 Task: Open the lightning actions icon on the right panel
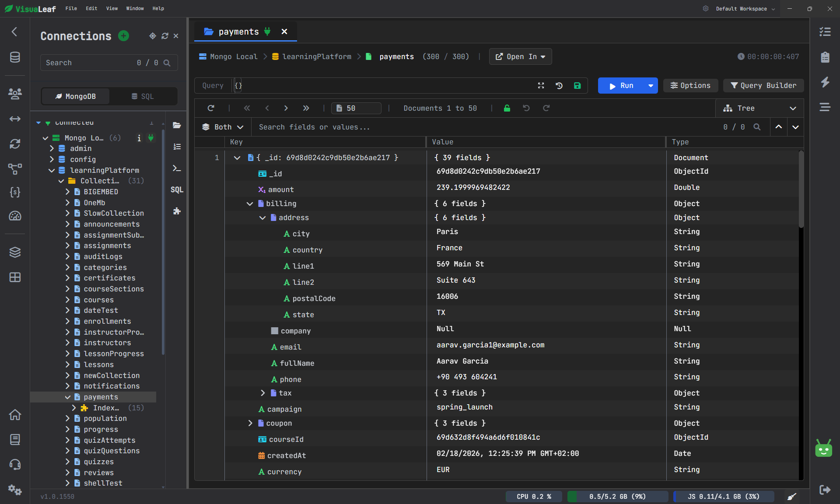825,82
